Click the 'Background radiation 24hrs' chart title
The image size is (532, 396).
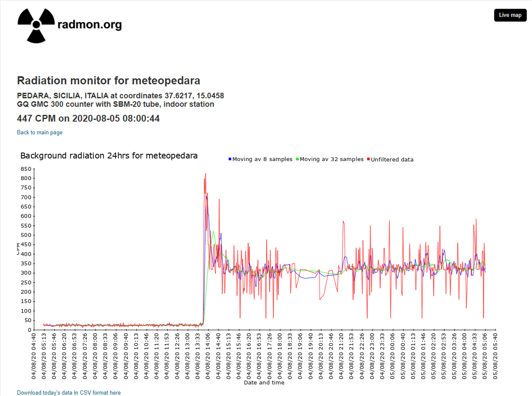(109, 156)
